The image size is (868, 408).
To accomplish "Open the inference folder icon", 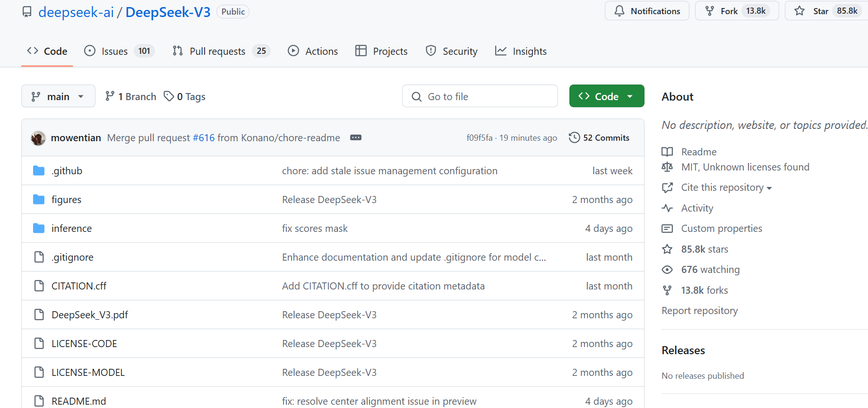I will (x=39, y=228).
